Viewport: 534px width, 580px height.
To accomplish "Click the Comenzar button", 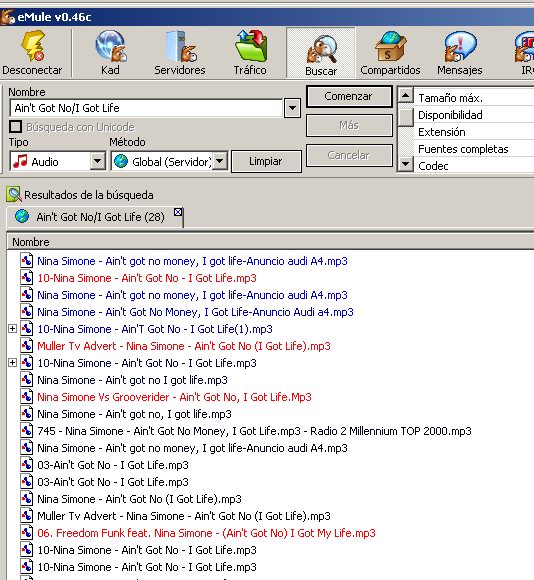I will coord(349,96).
